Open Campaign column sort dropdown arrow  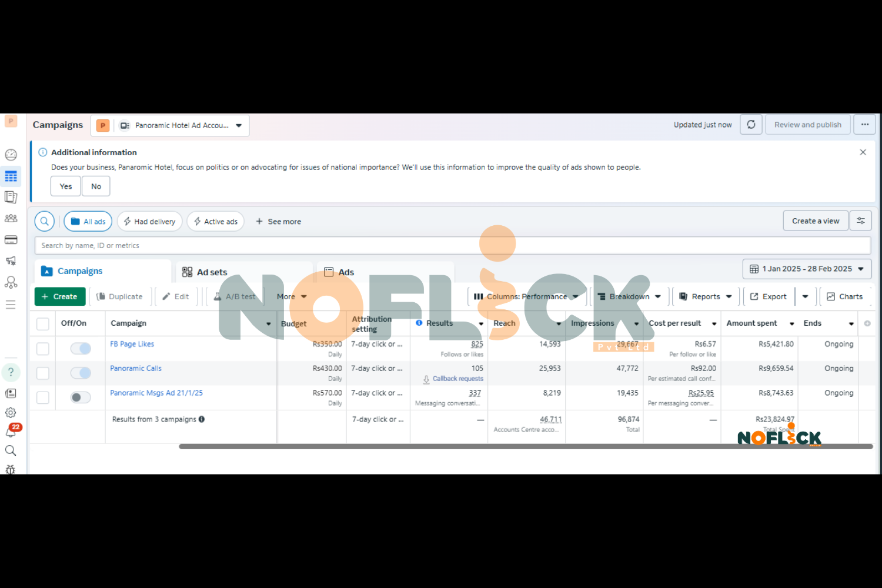(x=269, y=324)
